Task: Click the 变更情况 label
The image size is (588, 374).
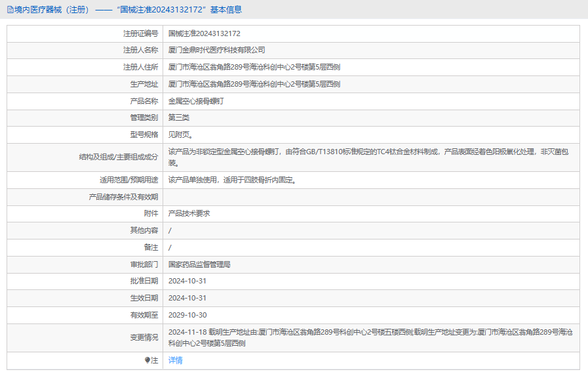Action: click(x=144, y=337)
